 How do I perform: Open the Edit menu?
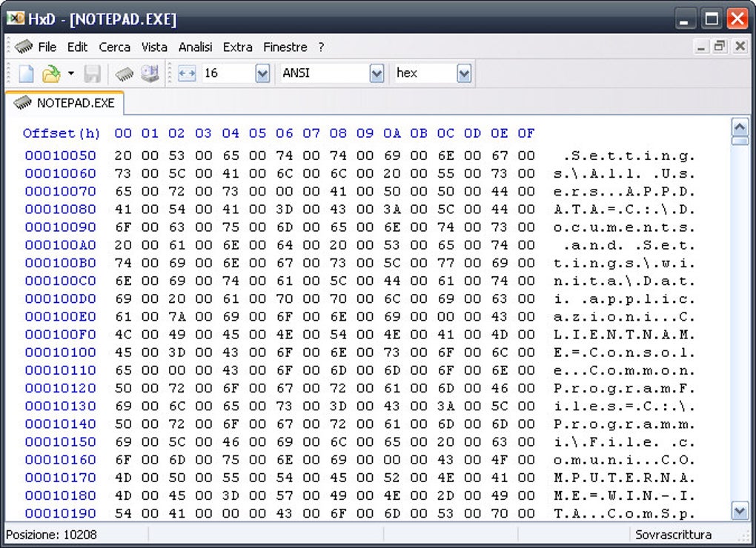[x=77, y=47]
